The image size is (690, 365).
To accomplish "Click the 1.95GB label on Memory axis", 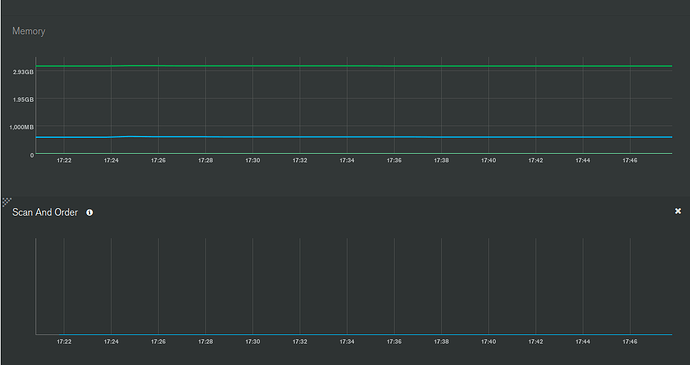I will pos(23,100).
